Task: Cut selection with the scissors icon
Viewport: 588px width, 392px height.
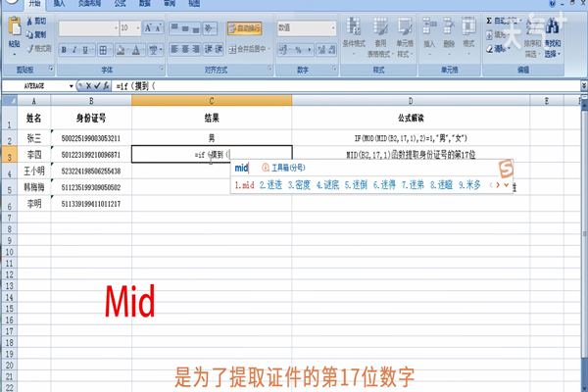Action: (29, 21)
